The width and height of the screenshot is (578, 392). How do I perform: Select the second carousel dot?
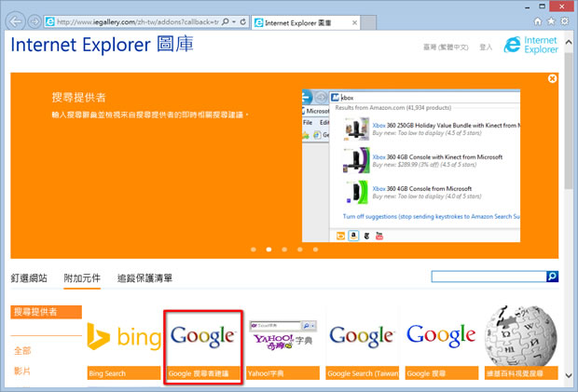(x=268, y=250)
